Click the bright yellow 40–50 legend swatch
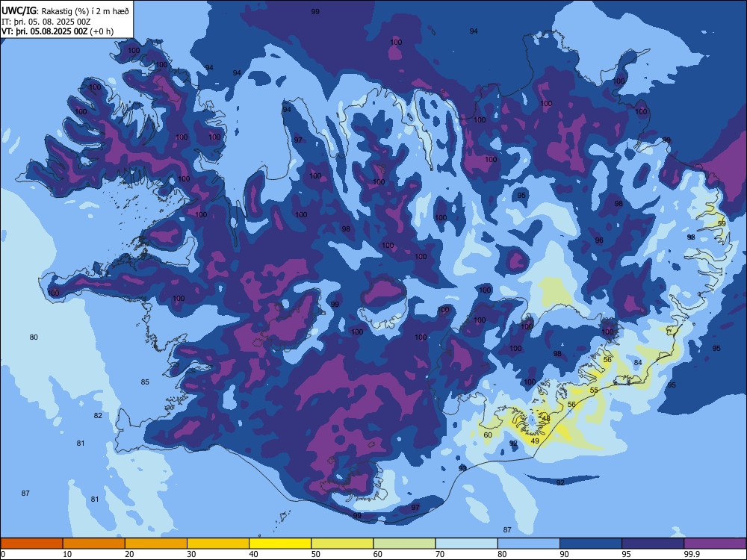 280,544
